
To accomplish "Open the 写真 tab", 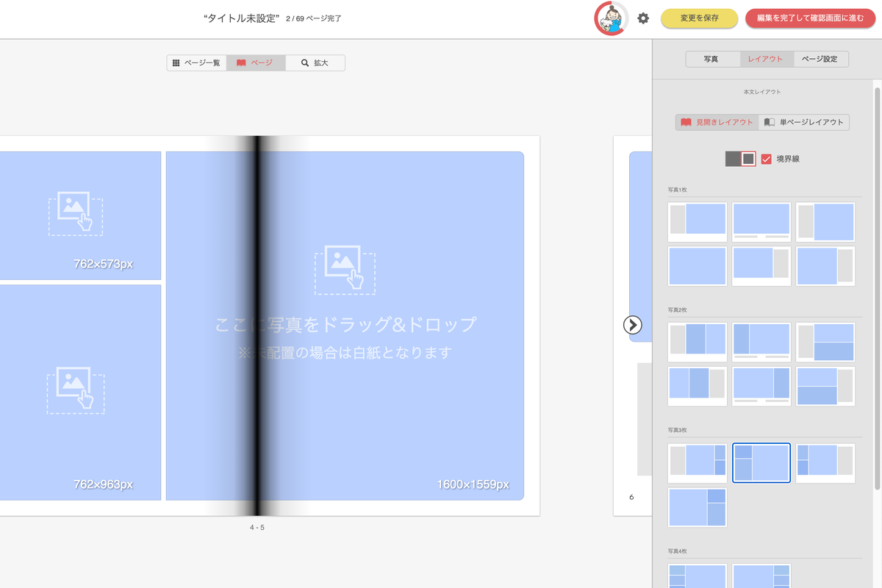I will pyautogui.click(x=711, y=59).
